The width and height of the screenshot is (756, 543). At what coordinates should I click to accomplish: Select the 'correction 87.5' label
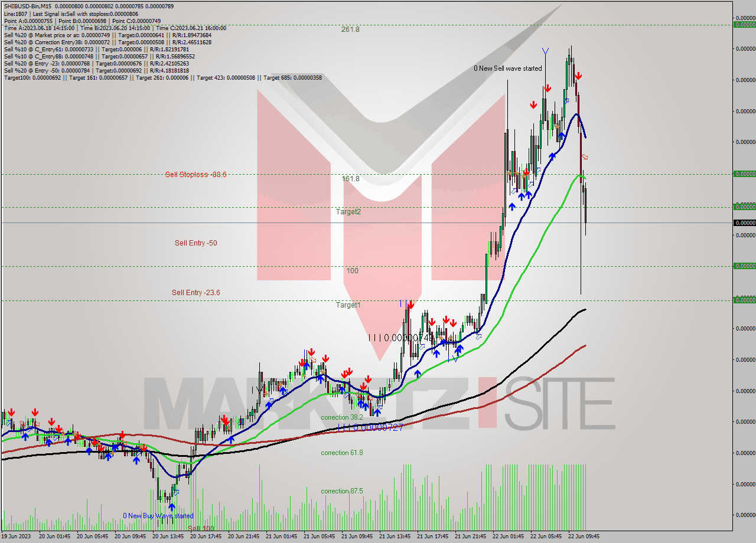tap(342, 491)
